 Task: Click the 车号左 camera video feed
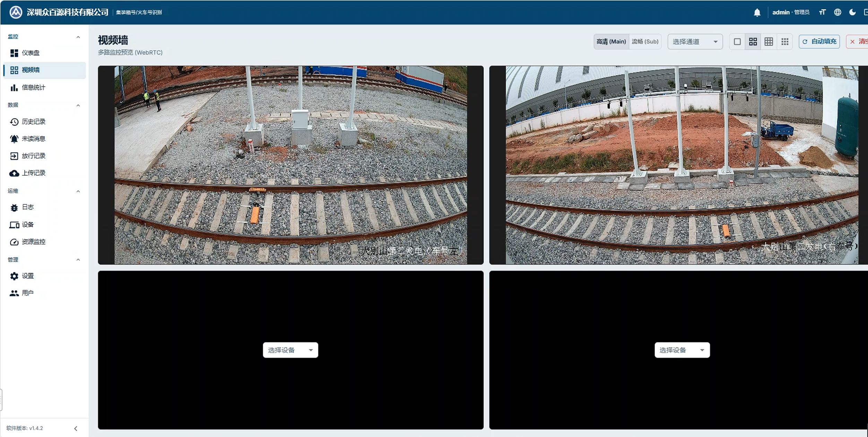click(291, 165)
